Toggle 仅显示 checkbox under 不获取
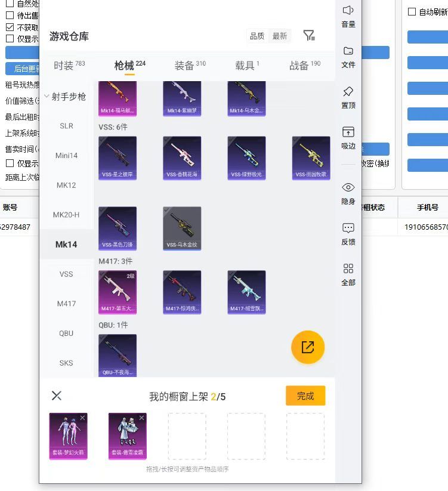The height and width of the screenshot is (491, 448). [10, 39]
